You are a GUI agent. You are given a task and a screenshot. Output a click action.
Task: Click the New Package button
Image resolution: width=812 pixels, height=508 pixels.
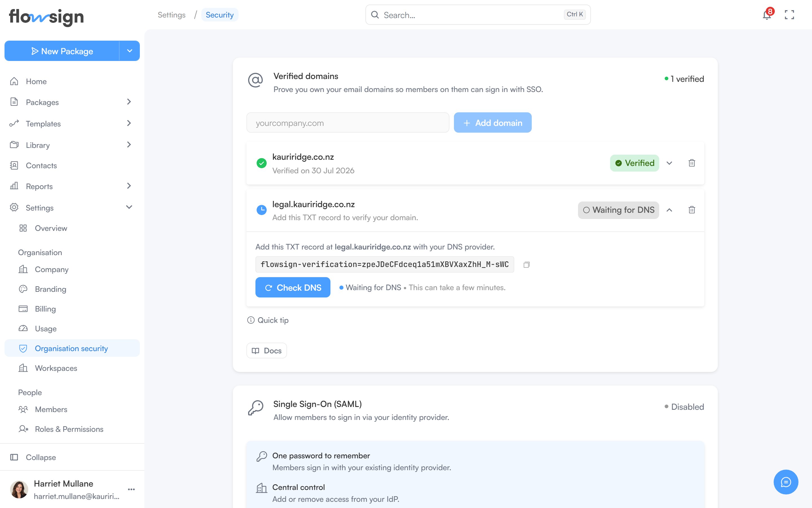tap(62, 51)
